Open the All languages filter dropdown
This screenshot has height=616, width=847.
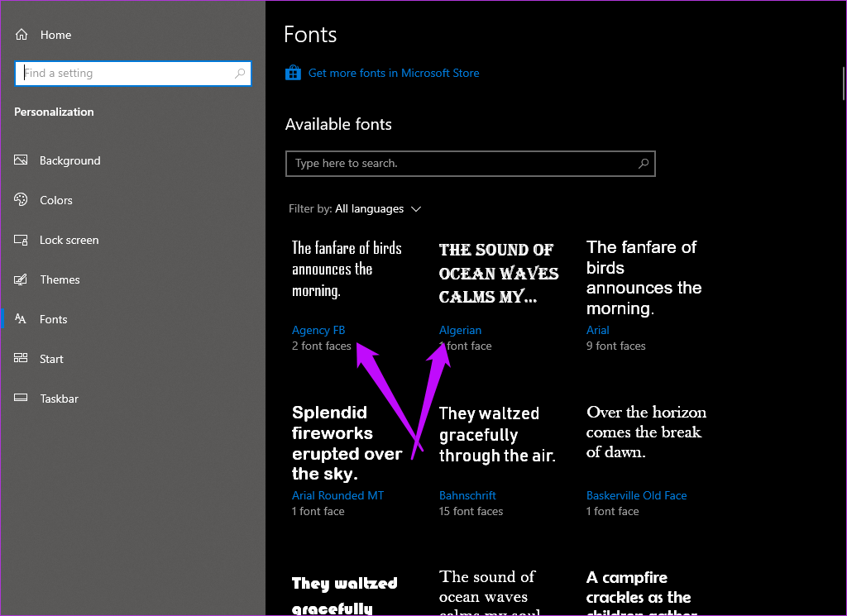click(370, 209)
